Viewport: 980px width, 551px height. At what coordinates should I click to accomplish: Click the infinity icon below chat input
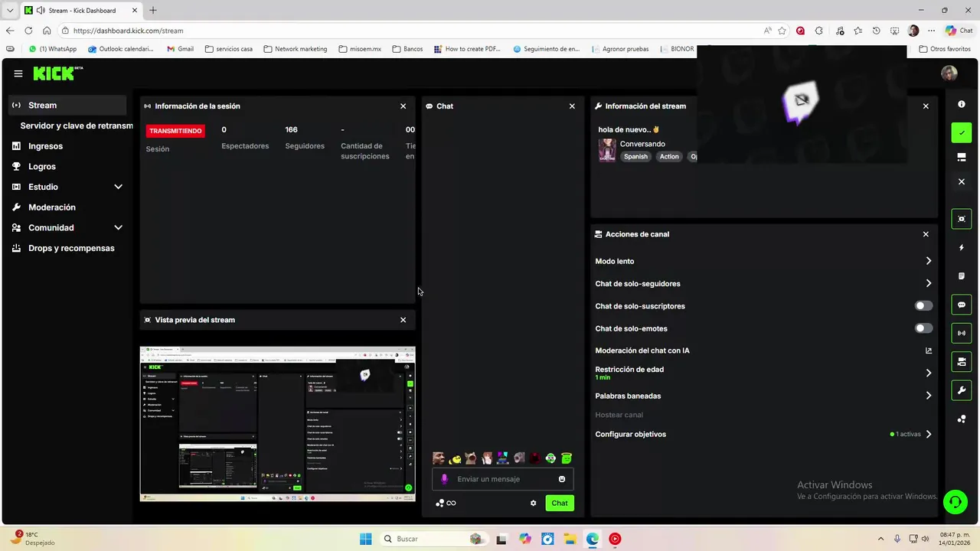[451, 503]
